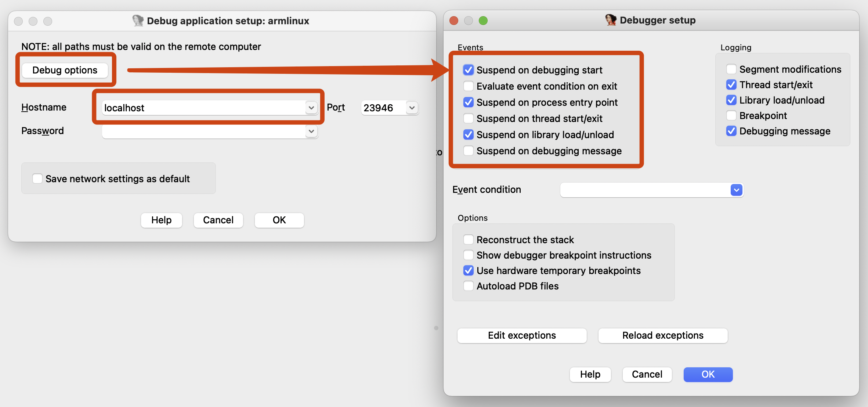Click "Reload exceptions"
This screenshot has width=868, height=407.
point(662,335)
